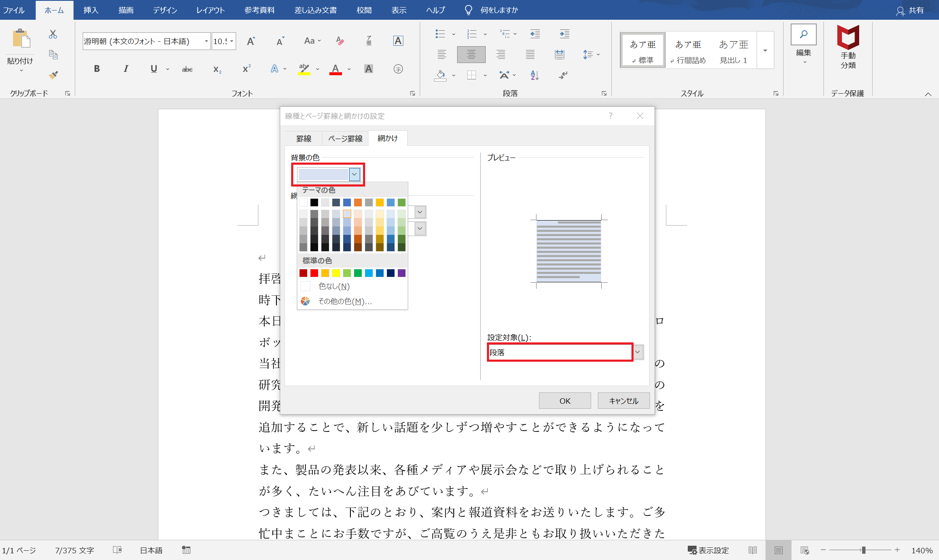Open the ページ罫線 tab in the dialog
Screen dimensions: 939x560
(x=345, y=139)
